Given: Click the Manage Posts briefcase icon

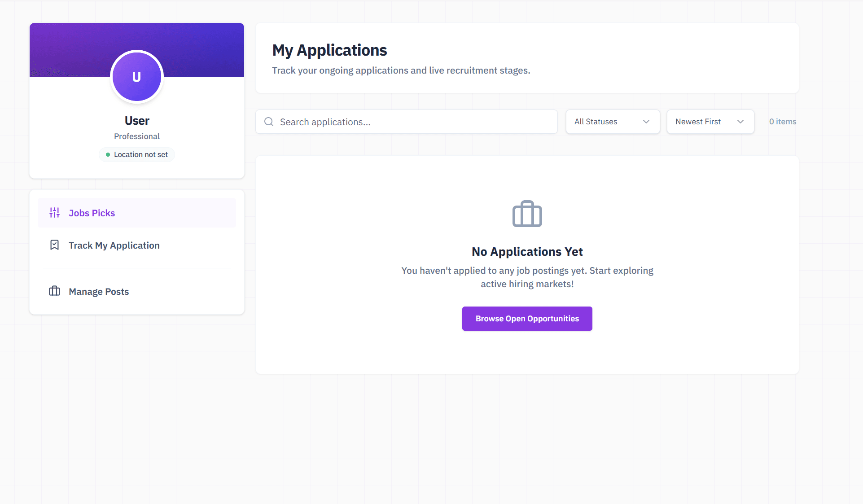Looking at the screenshot, I should click(54, 291).
